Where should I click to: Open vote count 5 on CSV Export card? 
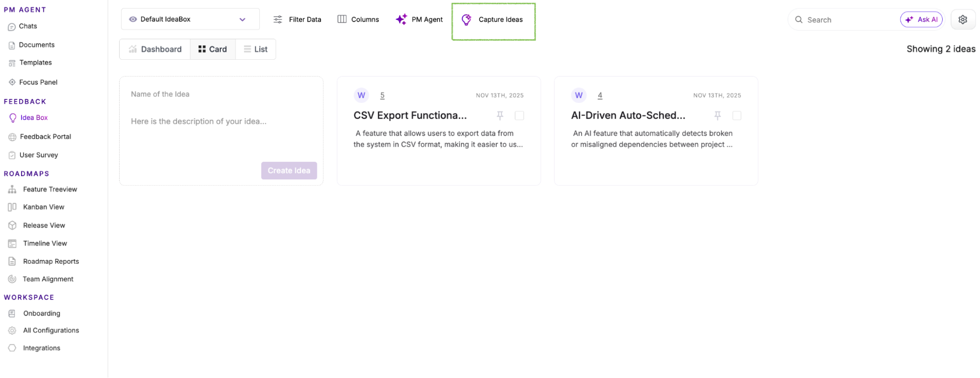pyautogui.click(x=382, y=96)
